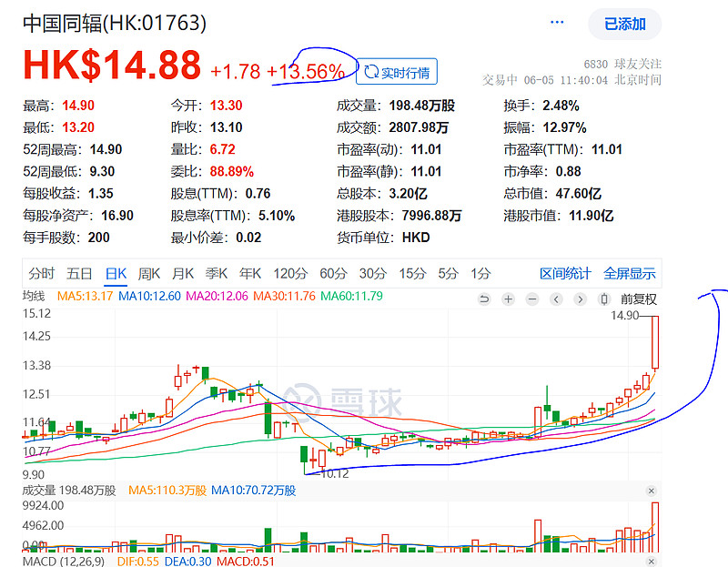Click the 10.12 low price marker
This screenshot has width=728, height=567.
tap(335, 473)
